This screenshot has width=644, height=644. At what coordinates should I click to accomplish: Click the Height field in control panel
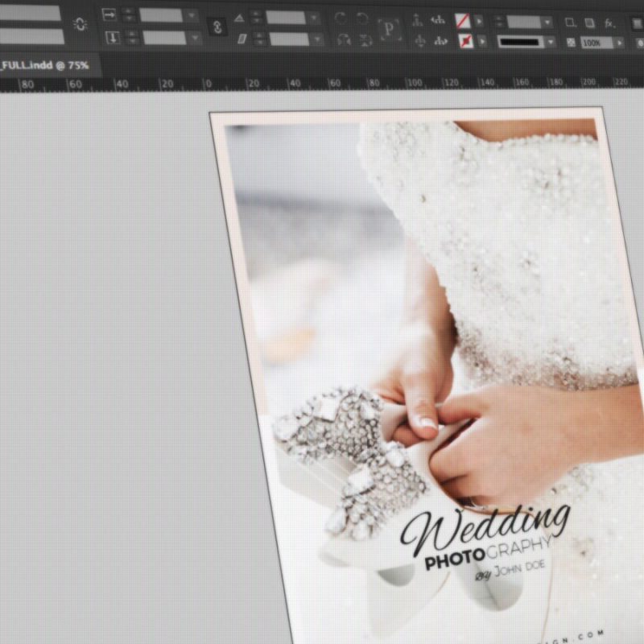[31, 36]
